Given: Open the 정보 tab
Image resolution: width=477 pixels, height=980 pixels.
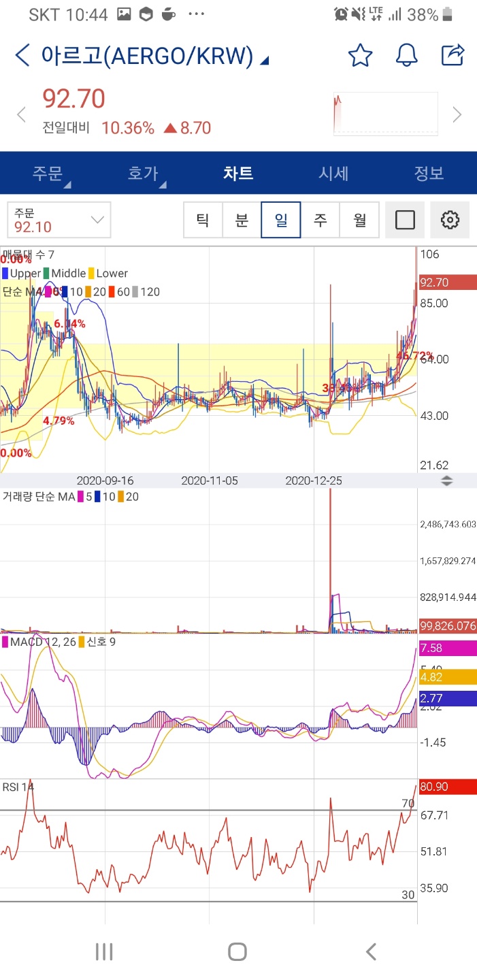Looking at the screenshot, I should (x=429, y=173).
